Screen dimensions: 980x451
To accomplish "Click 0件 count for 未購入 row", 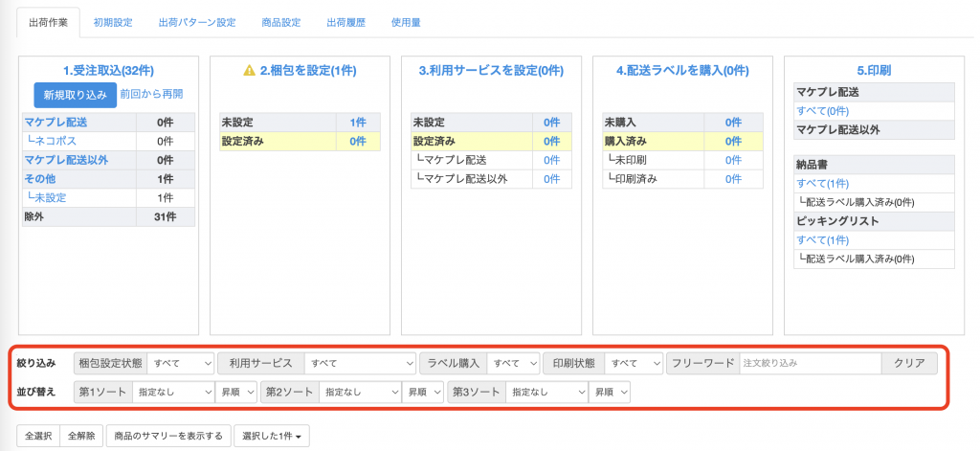I will [734, 123].
